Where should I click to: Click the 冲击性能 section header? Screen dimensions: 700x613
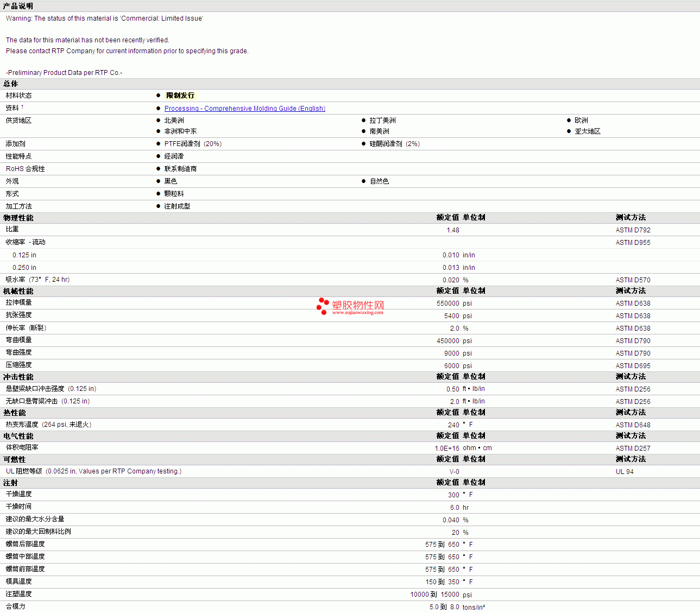[18, 377]
